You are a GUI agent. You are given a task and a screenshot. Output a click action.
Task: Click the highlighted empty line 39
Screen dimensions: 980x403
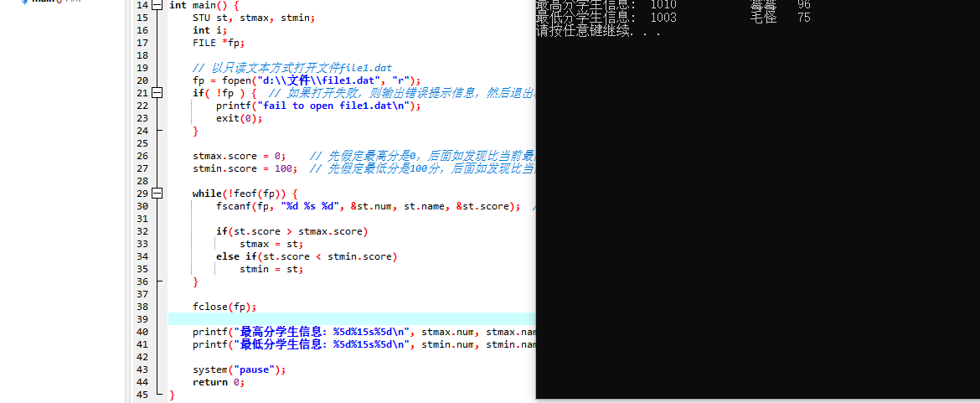(352, 319)
